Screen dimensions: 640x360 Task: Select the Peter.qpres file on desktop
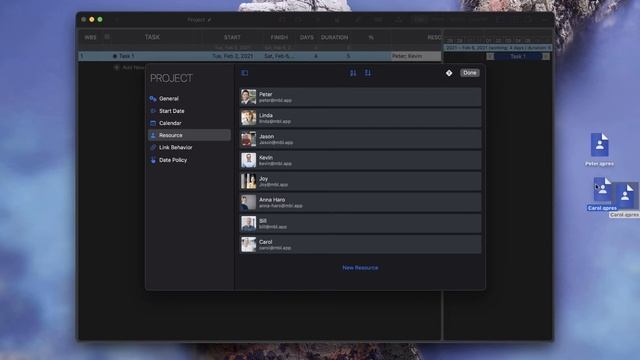click(x=600, y=149)
